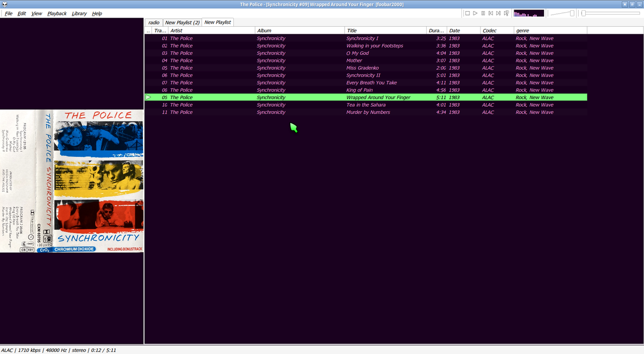Click the volume slider
Image resolution: width=644 pixels, height=354 pixels.
point(562,13)
